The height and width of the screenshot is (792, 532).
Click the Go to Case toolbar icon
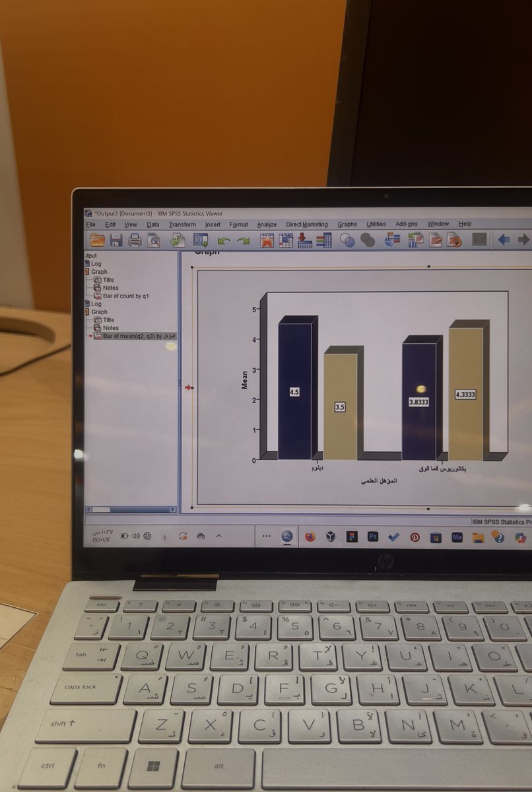tap(286, 240)
